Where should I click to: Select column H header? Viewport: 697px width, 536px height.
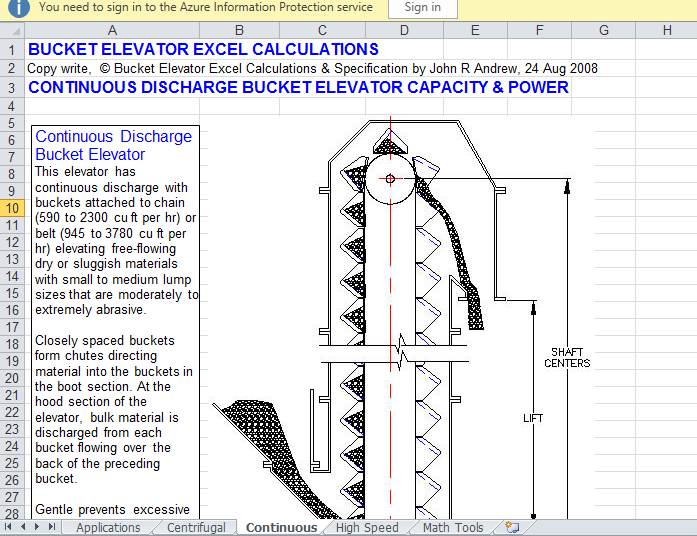pyautogui.click(x=666, y=30)
